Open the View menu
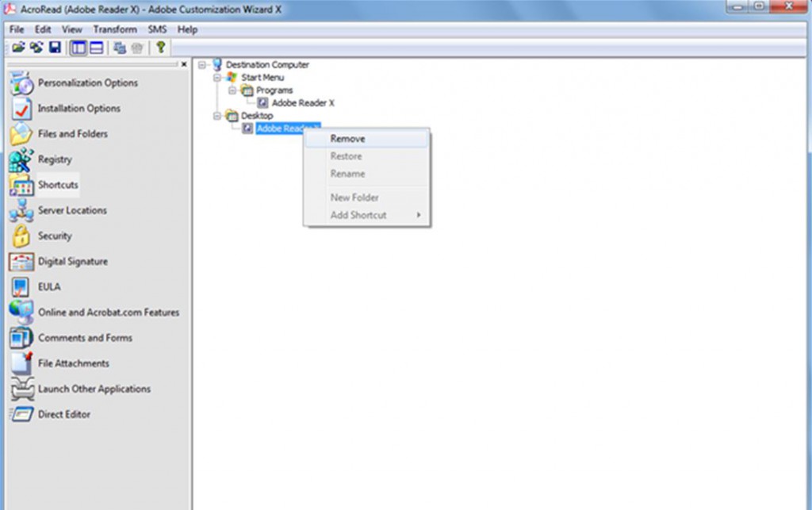 72,29
